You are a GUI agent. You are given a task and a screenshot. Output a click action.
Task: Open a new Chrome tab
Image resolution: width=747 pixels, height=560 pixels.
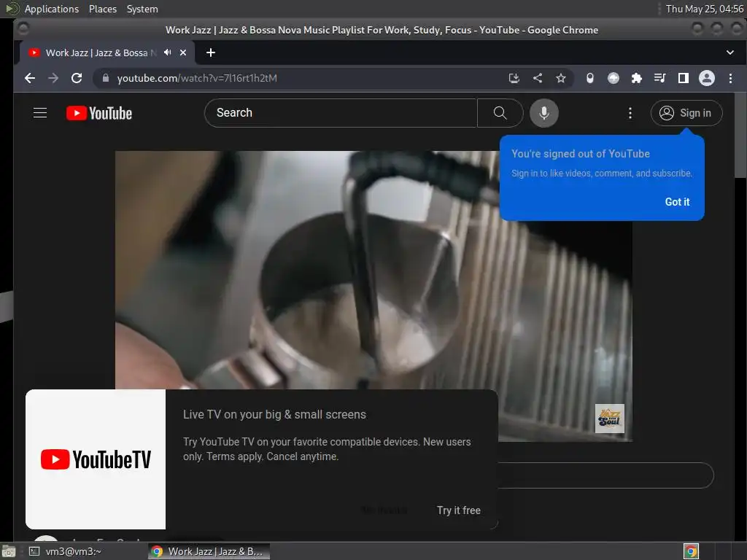coord(211,52)
